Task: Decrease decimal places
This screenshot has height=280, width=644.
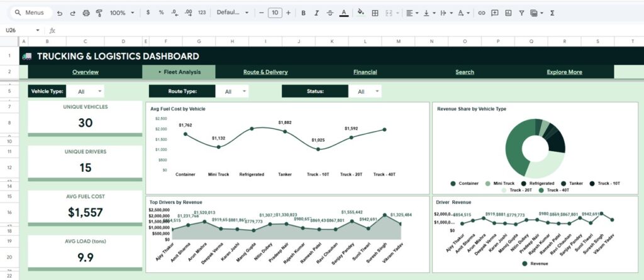Action: [175, 13]
